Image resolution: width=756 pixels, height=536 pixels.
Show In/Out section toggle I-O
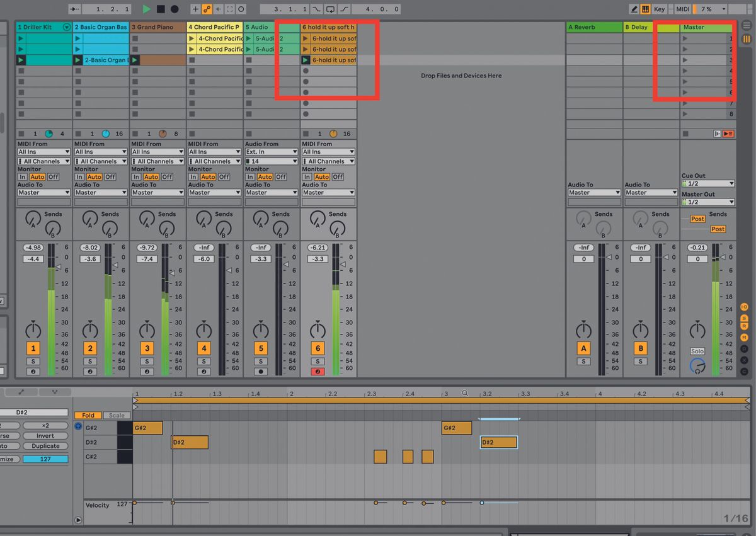[x=745, y=307]
